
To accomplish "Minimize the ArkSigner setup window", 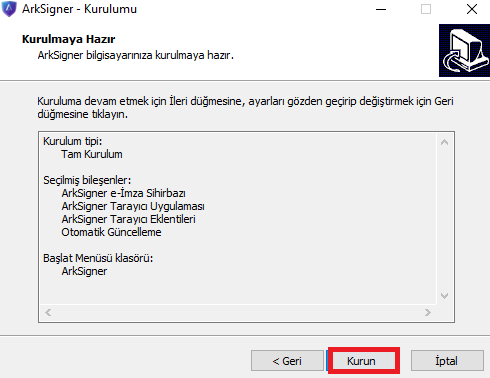I will coord(381,9).
